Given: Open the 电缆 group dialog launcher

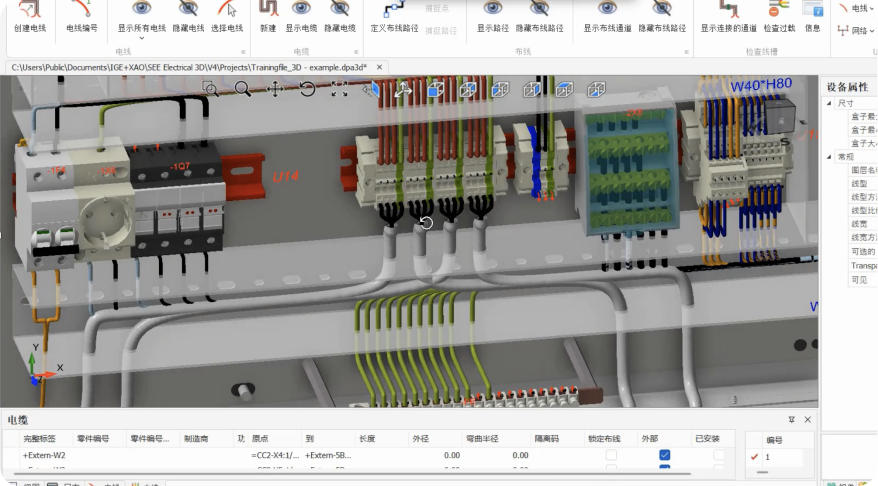Looking at the screenshot, I should tap(356, 52).
